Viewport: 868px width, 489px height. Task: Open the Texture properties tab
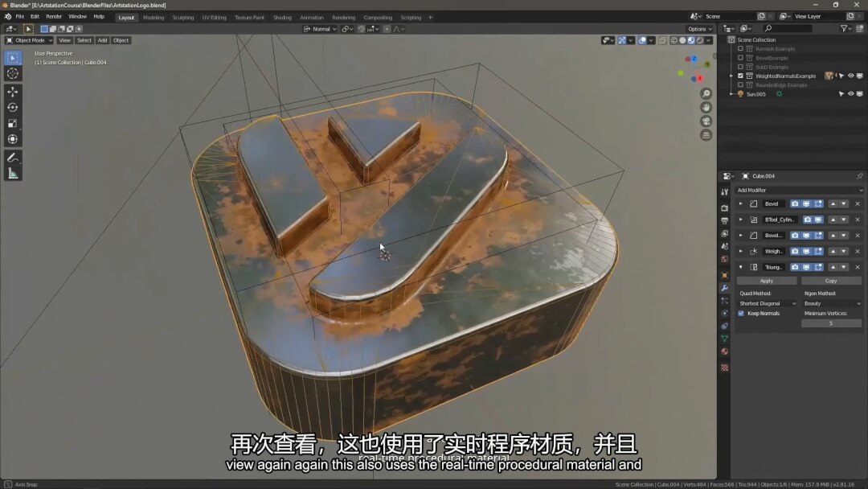click(725, 368)
